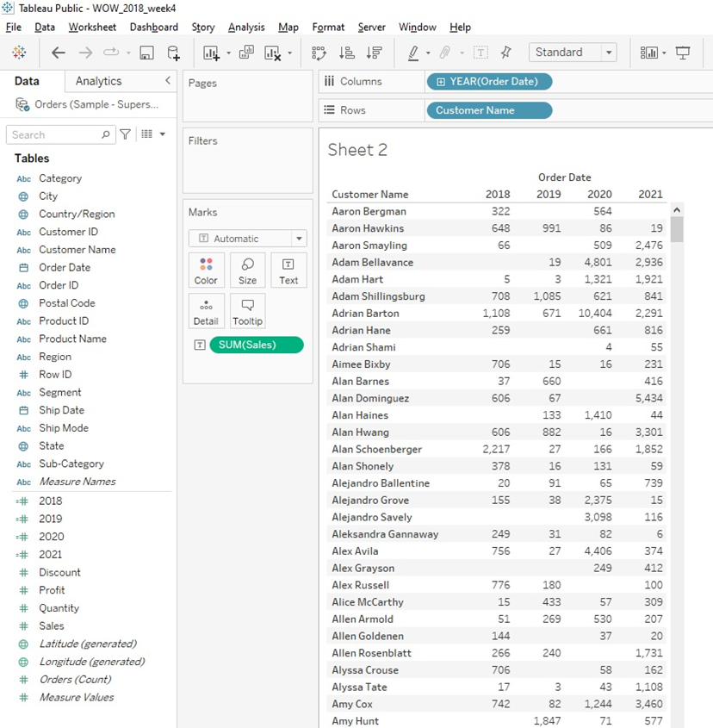The height and width of the screenshot is (728, 713).
Task: Click the Fix Axes pin icon
Action: tap(506, 53)
